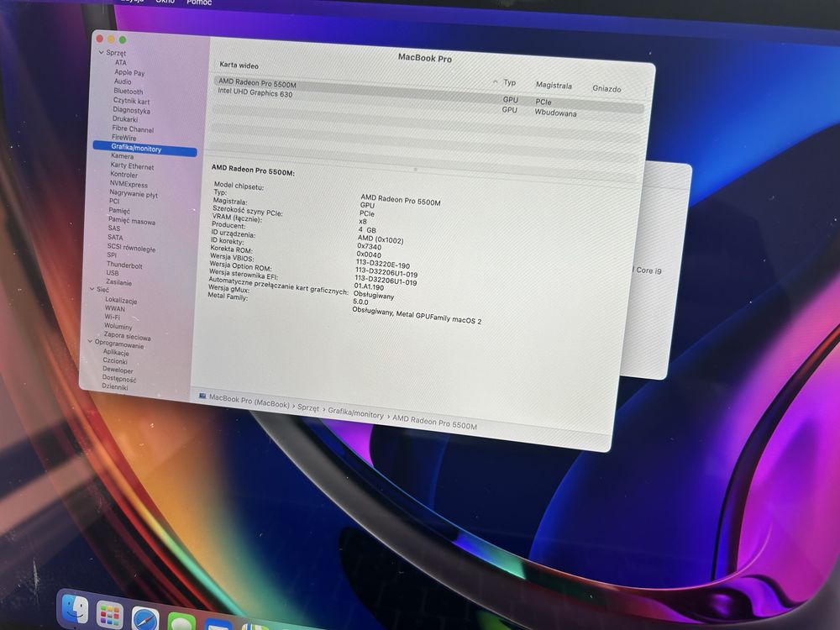Collapse the Oprogramowanie section in sidebar
The image size is (840, 630).
(90, 341)
